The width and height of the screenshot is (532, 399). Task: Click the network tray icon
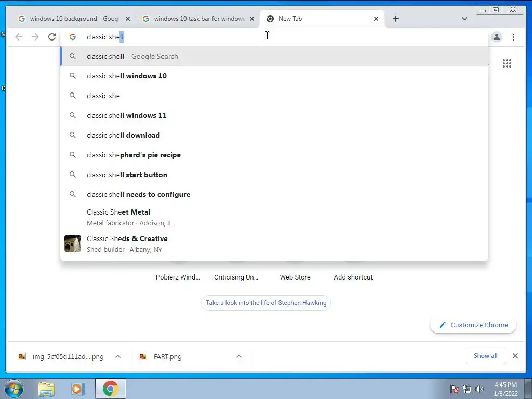click(467, 389)
